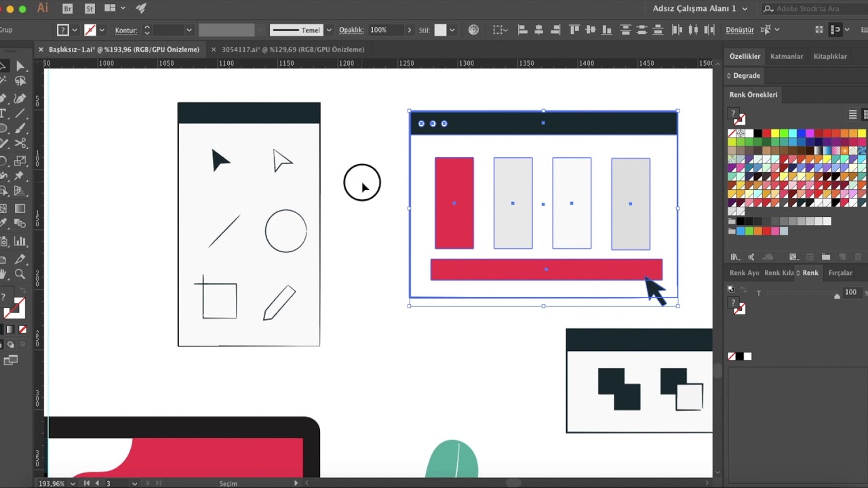868x488 pixels.
Task: Open the artboard number dropdown in status bar
Action: click(x=134, y=483)
